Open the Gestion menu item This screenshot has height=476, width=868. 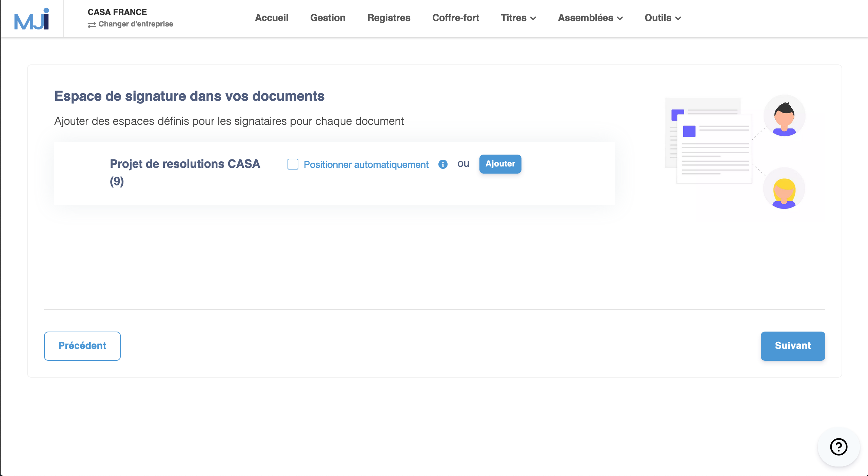click(328, 18)
